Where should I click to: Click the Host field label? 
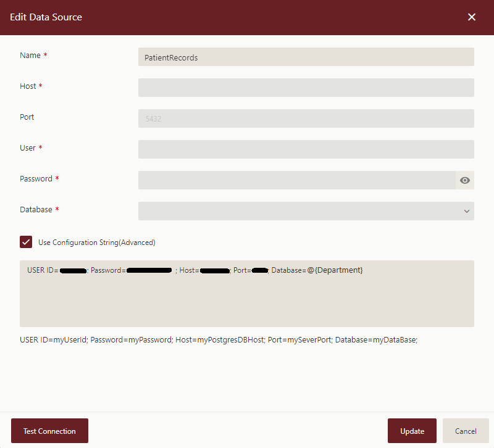point(28,86)
